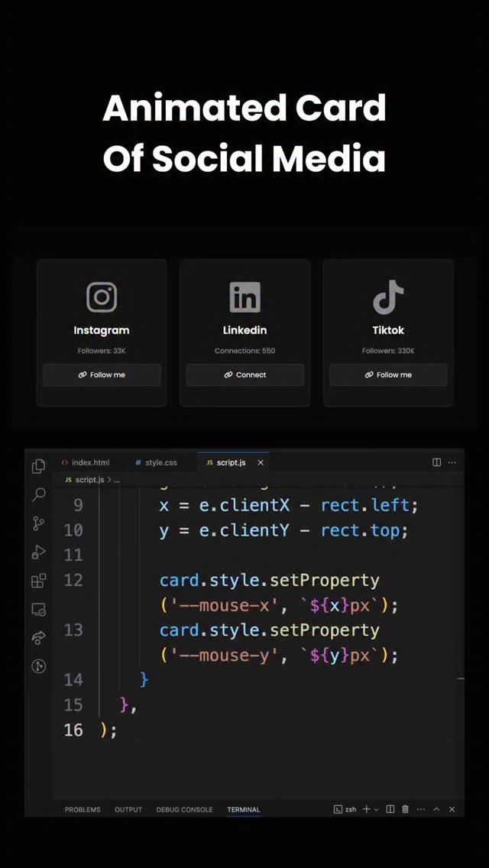Click the Linkedin card title
Image resolution: width=489 pixels, height=868 pixels.
(244, 330)
